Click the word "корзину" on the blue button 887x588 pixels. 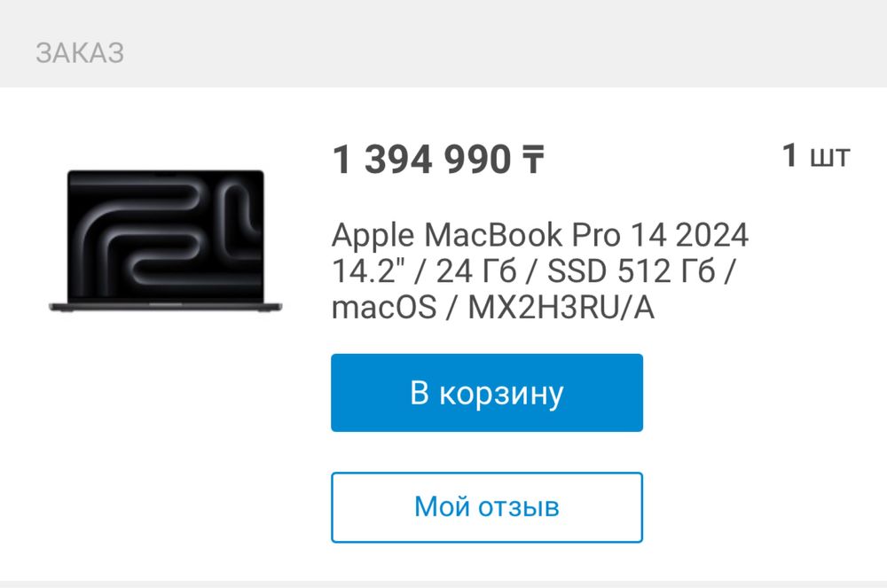[501, 394]
